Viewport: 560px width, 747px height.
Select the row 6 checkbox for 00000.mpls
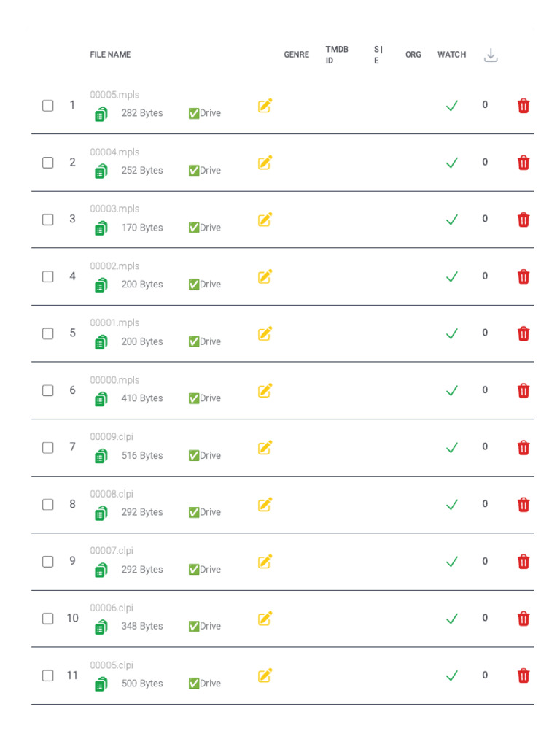coord(48,391)
